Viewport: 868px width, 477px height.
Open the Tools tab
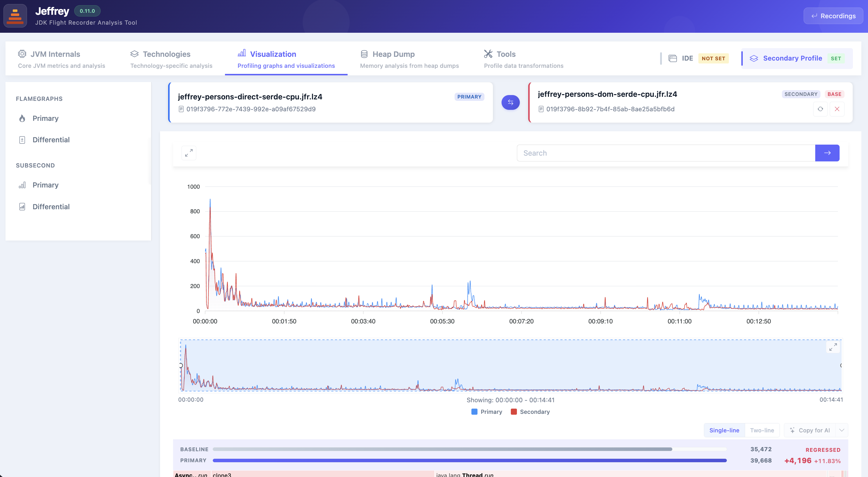524,59
